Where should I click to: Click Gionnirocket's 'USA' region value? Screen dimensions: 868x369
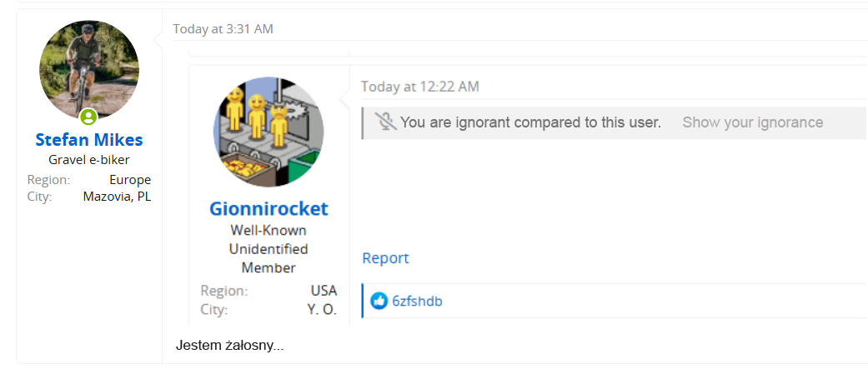(324, 291)
